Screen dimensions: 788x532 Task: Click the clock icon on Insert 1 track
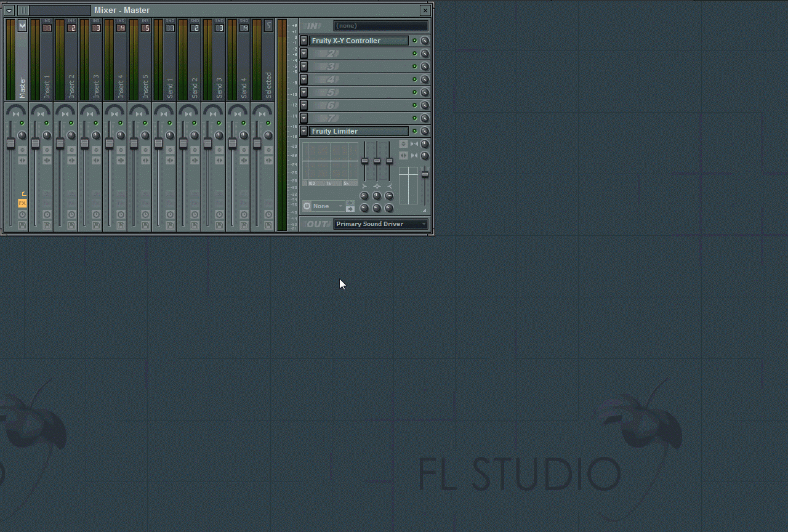pos(47,214)
